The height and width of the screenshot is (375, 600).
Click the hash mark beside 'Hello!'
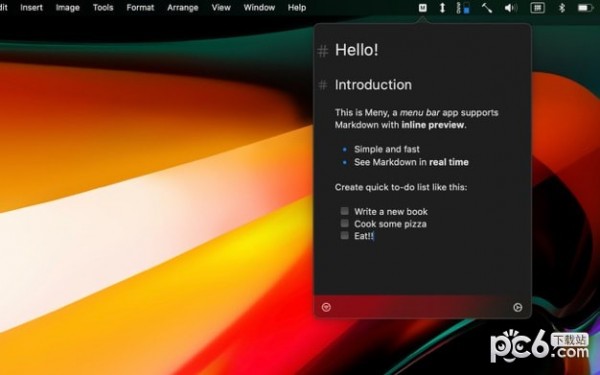(323, 51)
